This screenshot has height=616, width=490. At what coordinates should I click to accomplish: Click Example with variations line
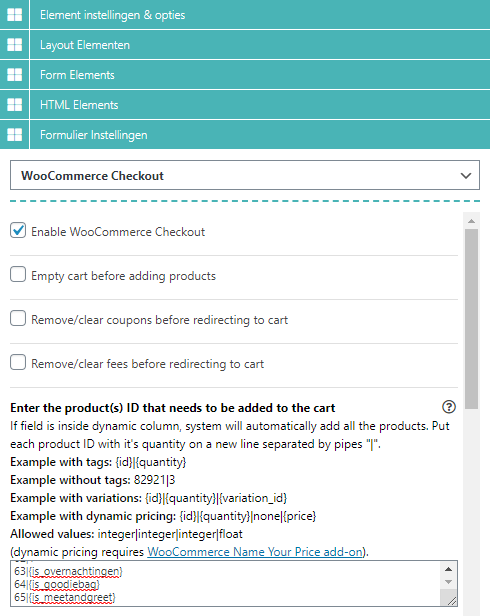(149, 498)
